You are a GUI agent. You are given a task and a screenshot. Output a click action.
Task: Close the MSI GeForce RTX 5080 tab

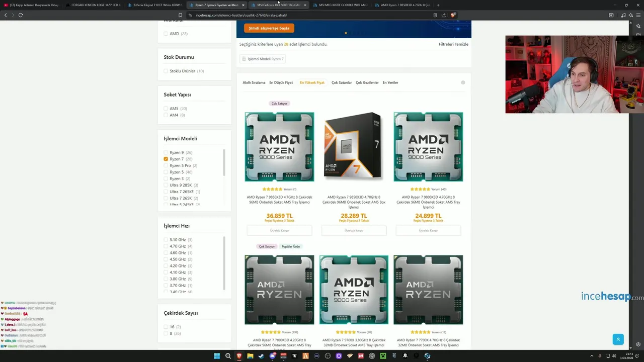point(305,5)
